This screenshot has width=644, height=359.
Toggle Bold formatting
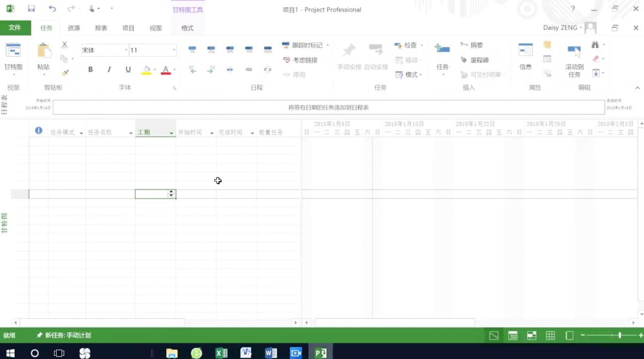pyautogui.click(x=90, y=70)
